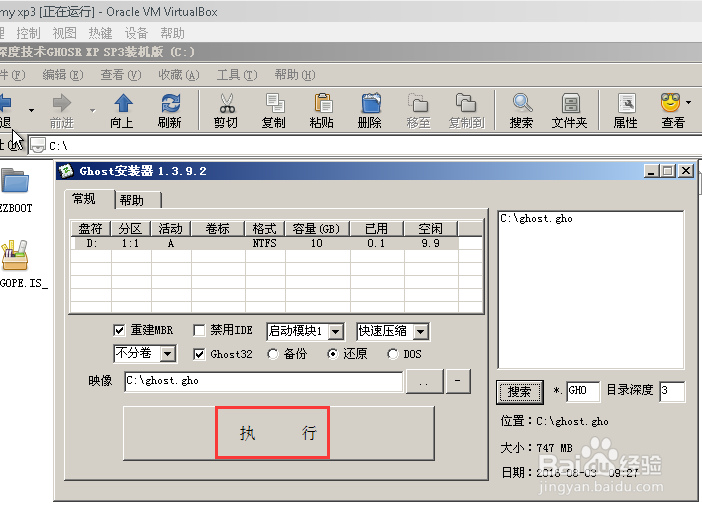The height and width of the screenshot is (512, 702).
Task: Click the 复制 copy icon
Action: pos(274,103)
